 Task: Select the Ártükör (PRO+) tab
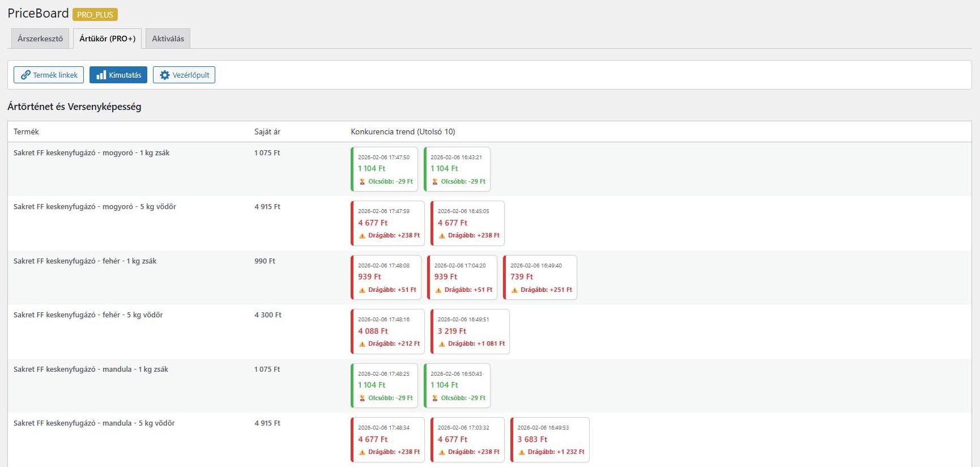point(107,39)
